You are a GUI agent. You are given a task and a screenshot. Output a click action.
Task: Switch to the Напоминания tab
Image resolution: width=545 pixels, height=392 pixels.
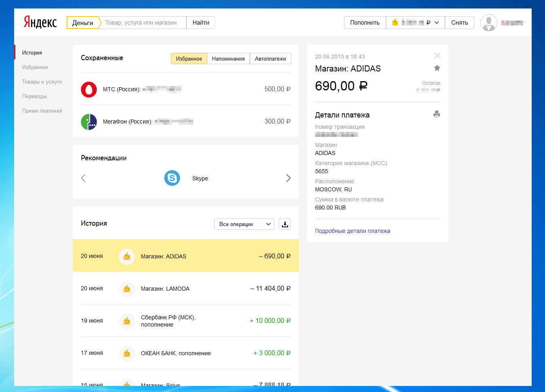[228, 59]
